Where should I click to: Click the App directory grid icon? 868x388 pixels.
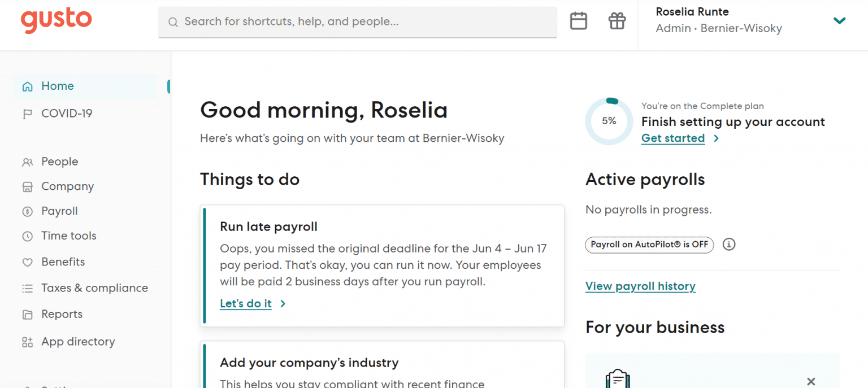(x=27, y=342)
